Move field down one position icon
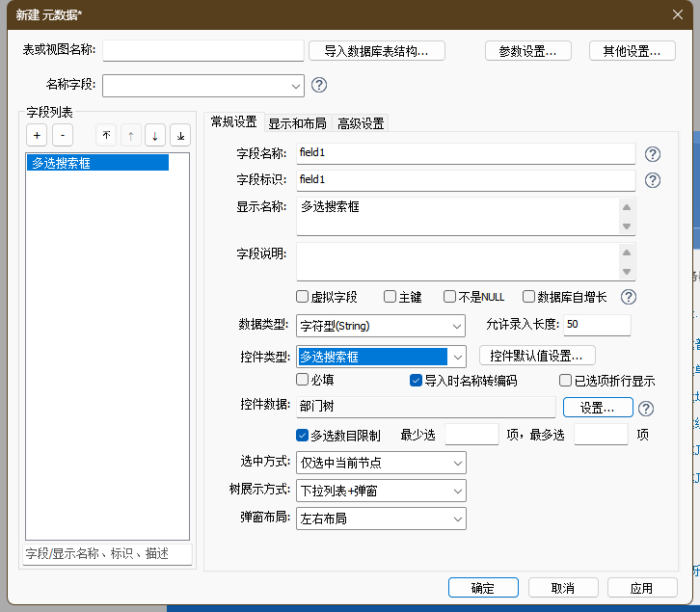Viewport: 700px width, 612px height. pos(155,135)
